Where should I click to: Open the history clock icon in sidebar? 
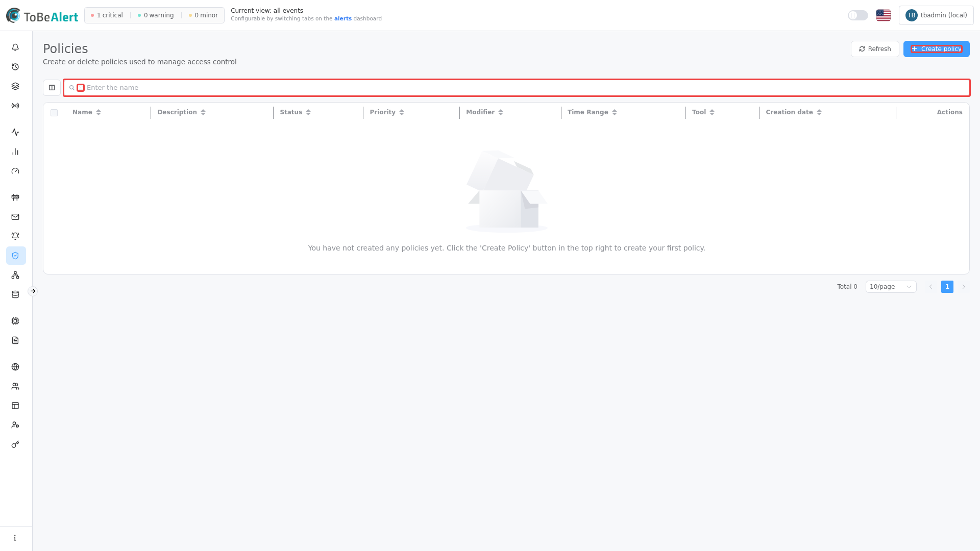[x=15, y=67]
